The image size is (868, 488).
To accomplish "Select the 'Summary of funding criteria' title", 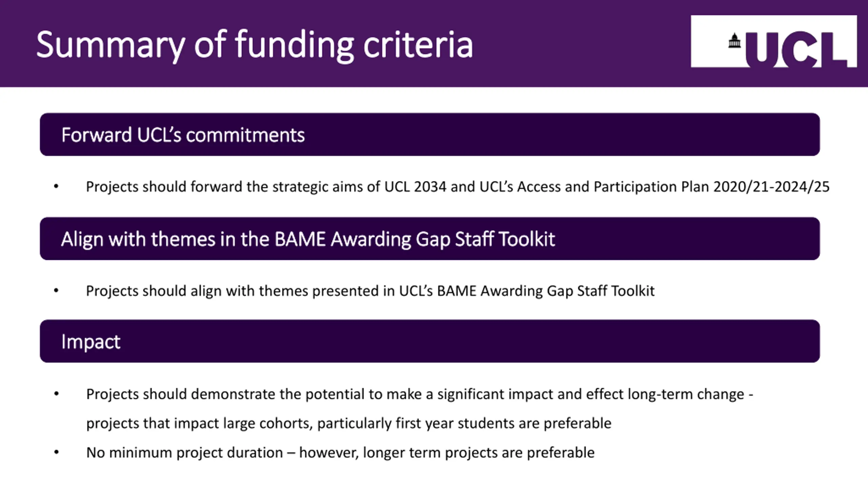I will coord(254,45).
